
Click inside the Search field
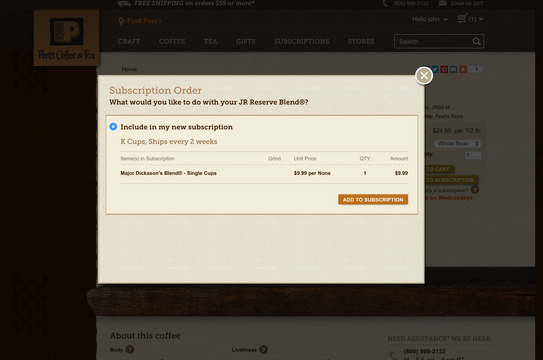(433, 42)
